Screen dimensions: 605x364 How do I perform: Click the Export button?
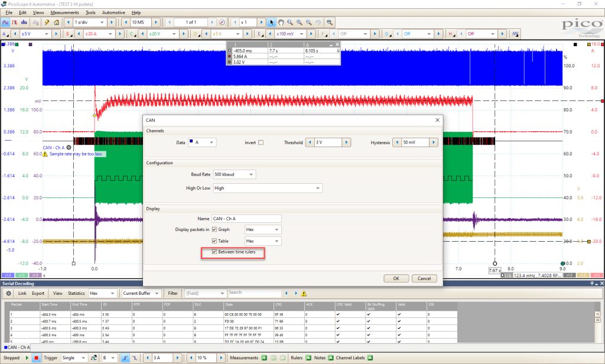[38, 293]
